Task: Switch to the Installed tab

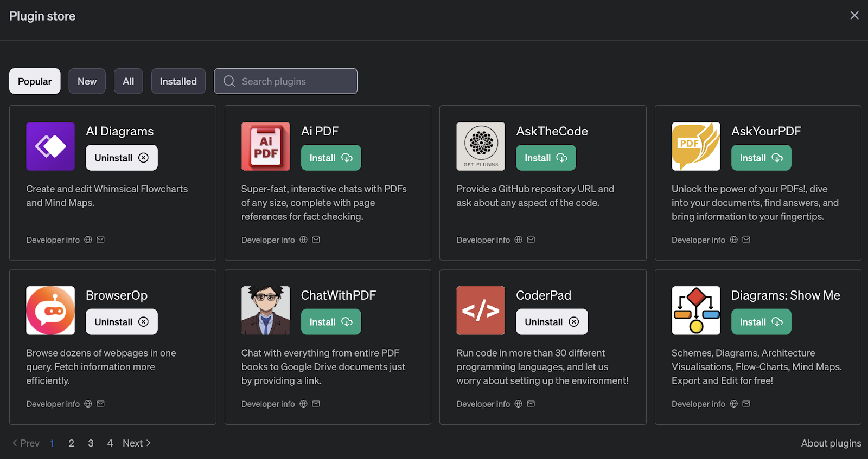Action: pos(178,81)
